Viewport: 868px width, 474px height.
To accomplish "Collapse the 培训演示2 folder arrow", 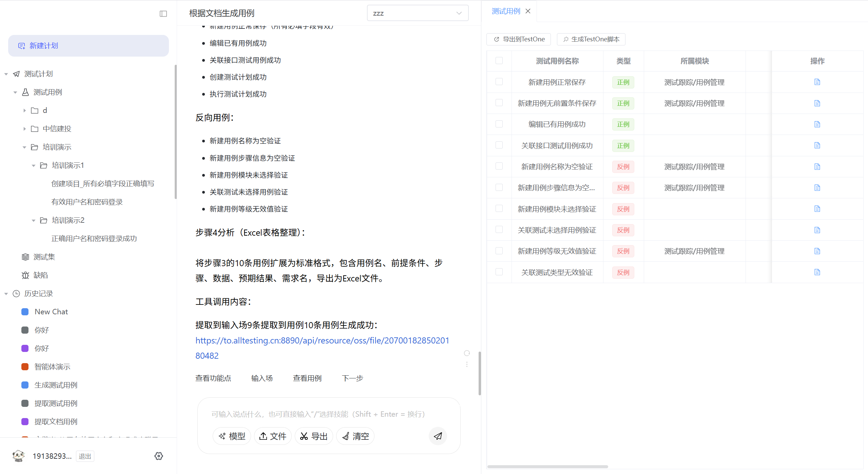I will [34, 220].
